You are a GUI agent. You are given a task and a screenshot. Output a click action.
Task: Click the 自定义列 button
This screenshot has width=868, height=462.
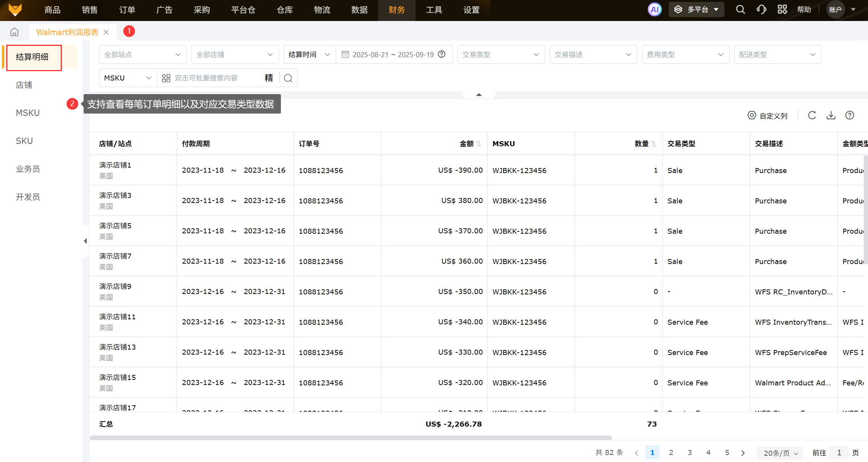[x=768, y=116]
